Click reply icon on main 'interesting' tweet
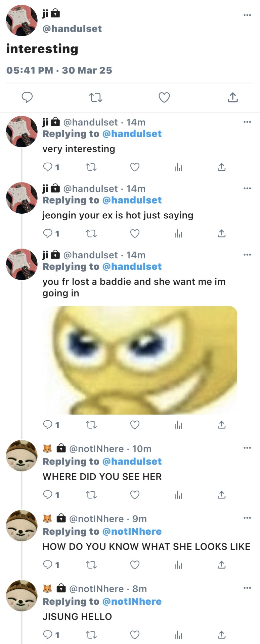260x644 pixels. [27, 98]
